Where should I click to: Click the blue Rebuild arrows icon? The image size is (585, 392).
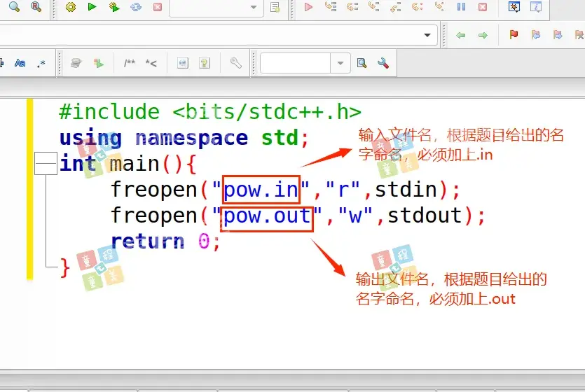click(136, 7)
